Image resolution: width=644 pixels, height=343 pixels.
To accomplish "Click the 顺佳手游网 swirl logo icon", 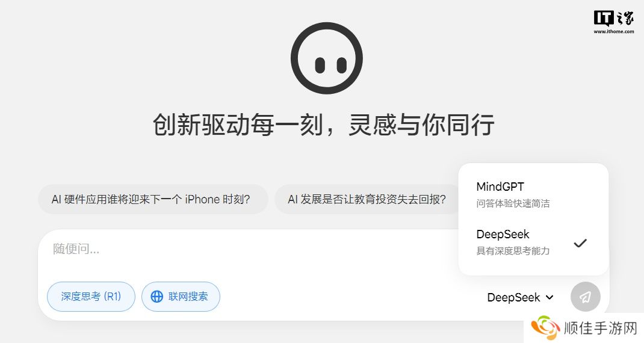I will click(x=545, y=328).
